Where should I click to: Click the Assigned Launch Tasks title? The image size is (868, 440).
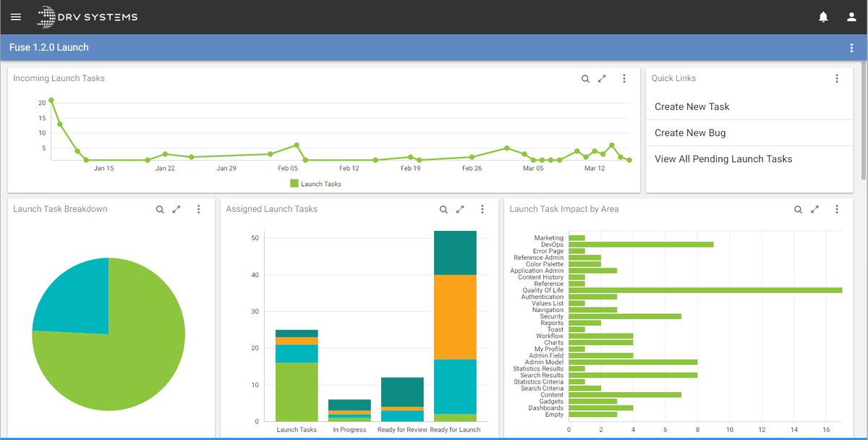(271, 209)
